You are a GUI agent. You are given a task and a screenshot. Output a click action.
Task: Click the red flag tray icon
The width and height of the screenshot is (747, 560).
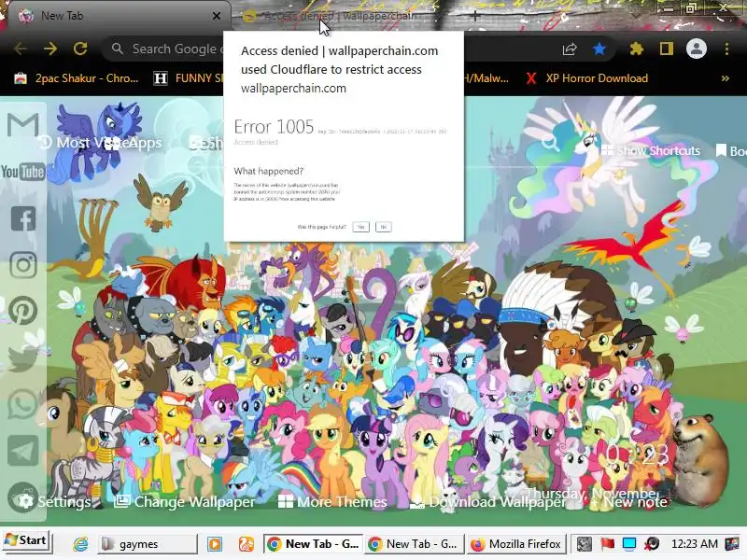[607, 543]
